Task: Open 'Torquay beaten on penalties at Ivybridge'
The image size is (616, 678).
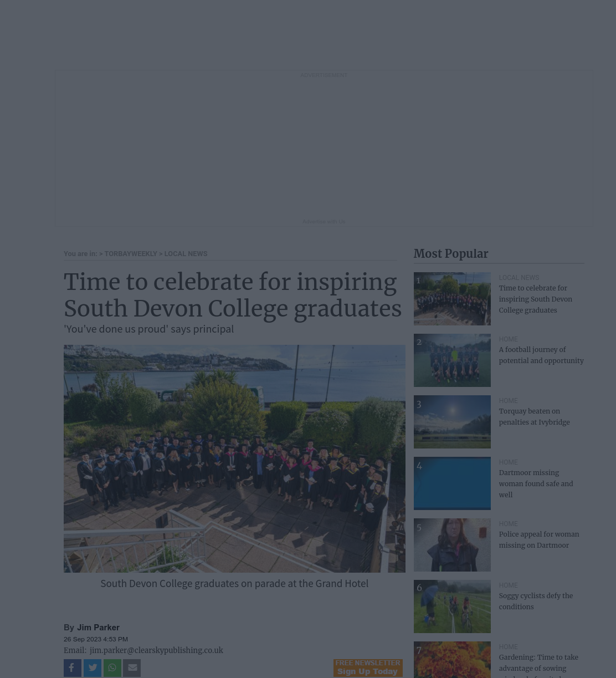Action: pos(534,416)
